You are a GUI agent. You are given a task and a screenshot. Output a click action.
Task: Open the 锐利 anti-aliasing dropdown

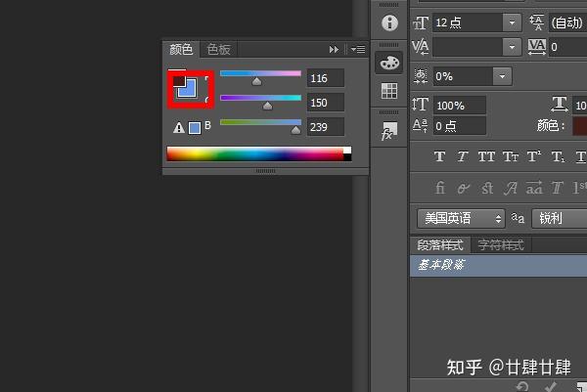(560, 218)
